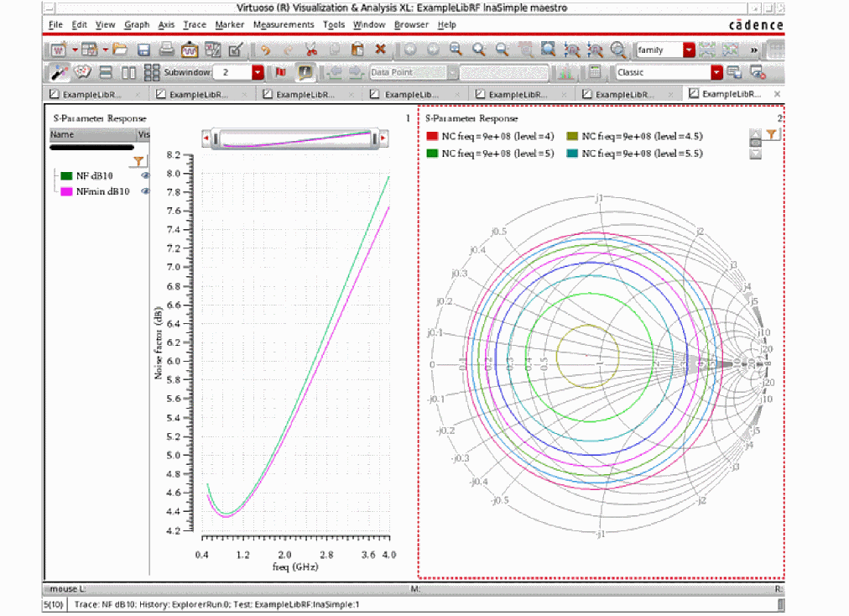Screen dimensions: 849x616
Task: Click the red X Delete icon
Action: click(x=381, y=50)
